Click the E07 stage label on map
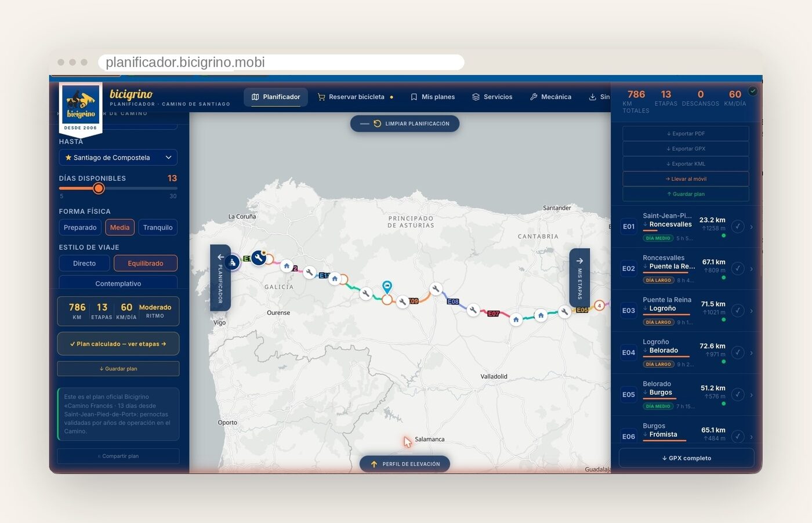The image size is (812, 523). coord(494,314)
